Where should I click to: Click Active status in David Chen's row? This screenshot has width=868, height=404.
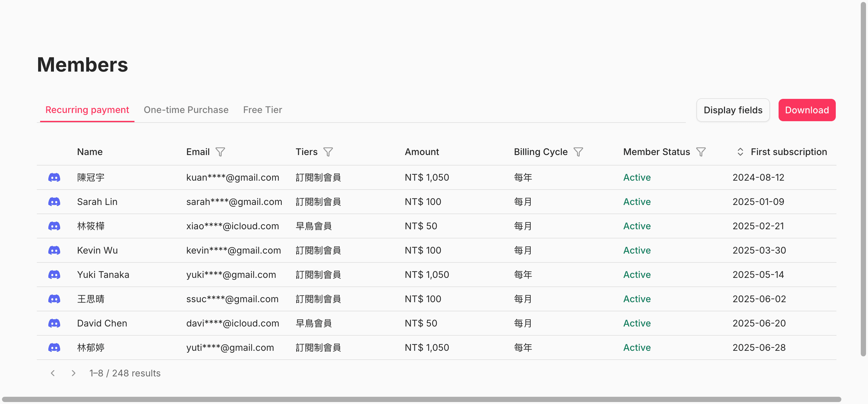(x=637, y=323)
